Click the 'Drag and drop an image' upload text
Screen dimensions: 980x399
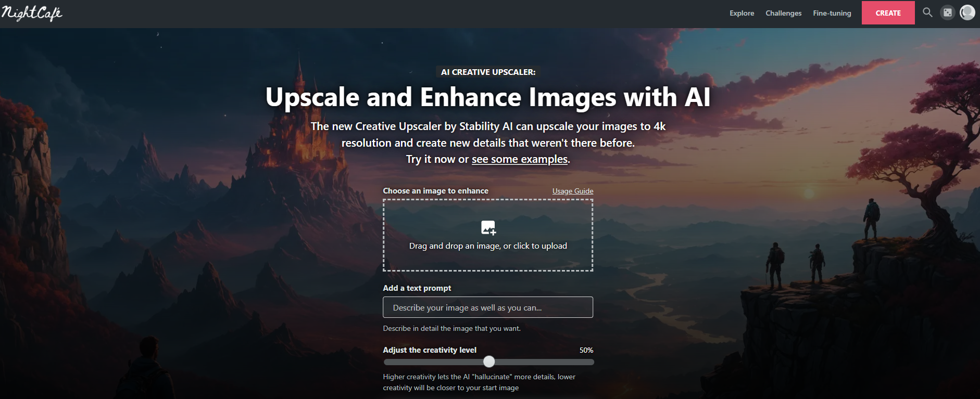click(488, 246)
